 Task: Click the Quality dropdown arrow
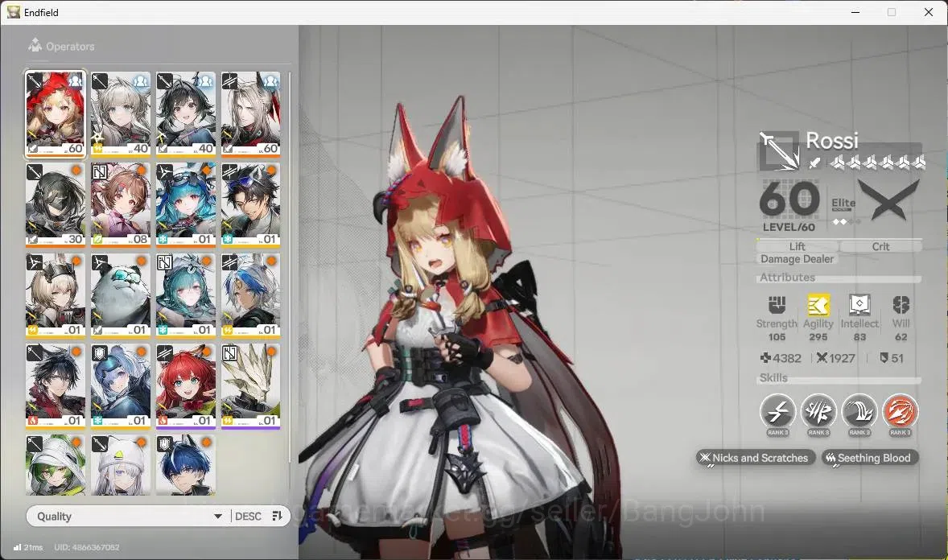(217, 517)
